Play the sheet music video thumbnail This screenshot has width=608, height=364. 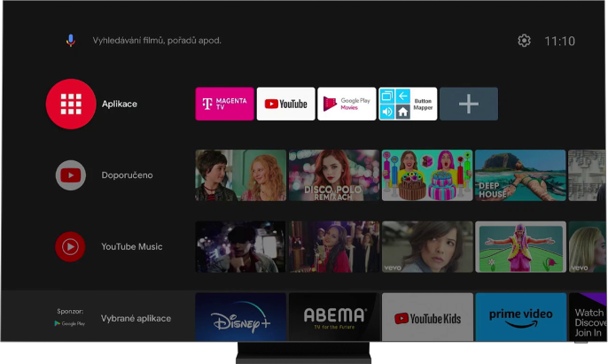(x=587, y=175)
